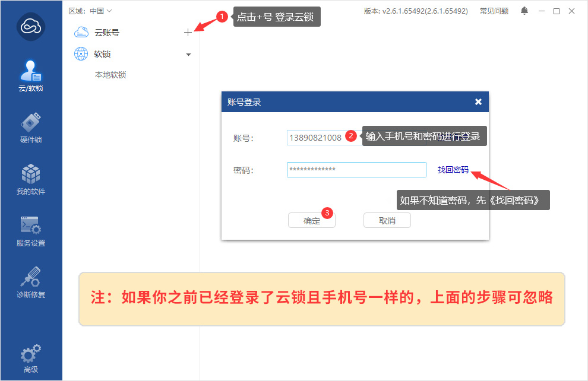Collapse the 软锁 tree arrow

pos(188,55)
